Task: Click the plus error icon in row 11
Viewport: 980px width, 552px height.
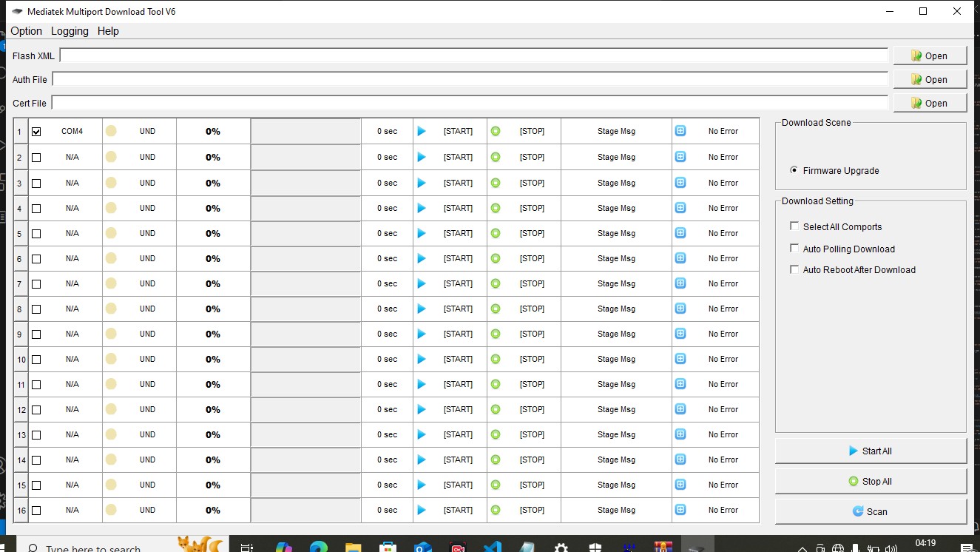Action: tap(680, 384)
